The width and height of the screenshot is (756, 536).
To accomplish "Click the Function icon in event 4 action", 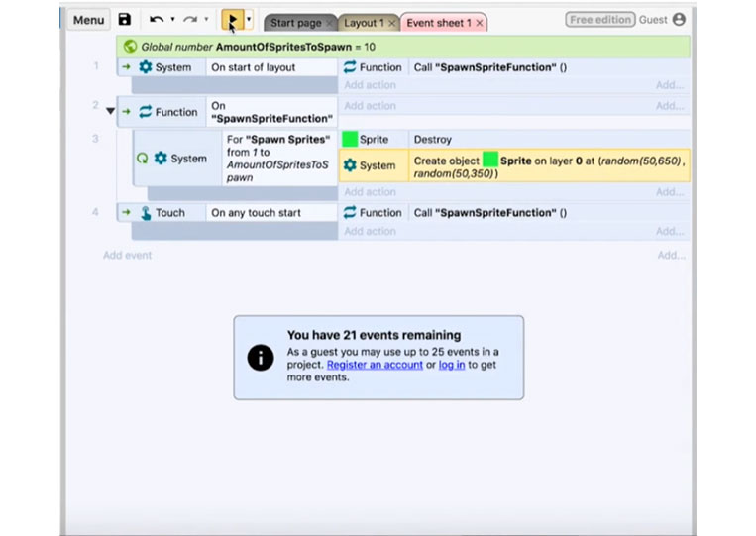I will point(350,213).
